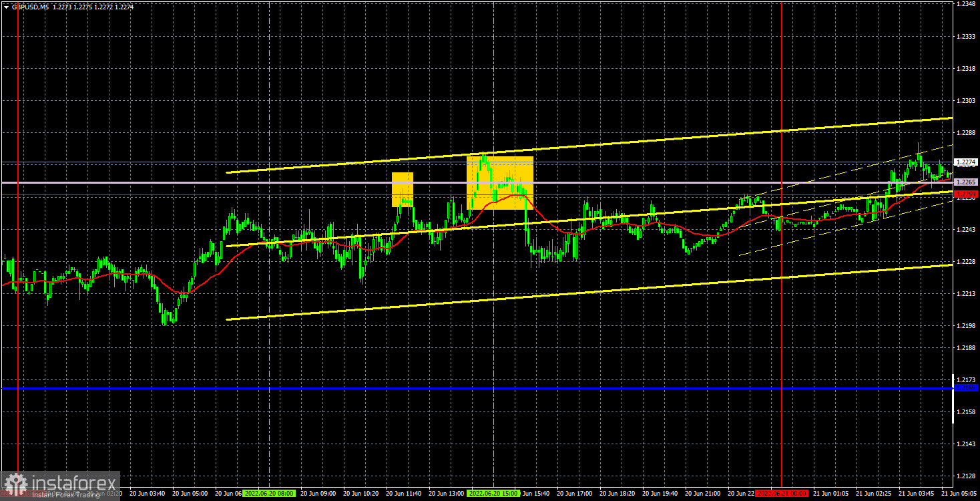Click the 1.2318 price scale label
Screen dimensions: 980x501
[x=966, y=69]
